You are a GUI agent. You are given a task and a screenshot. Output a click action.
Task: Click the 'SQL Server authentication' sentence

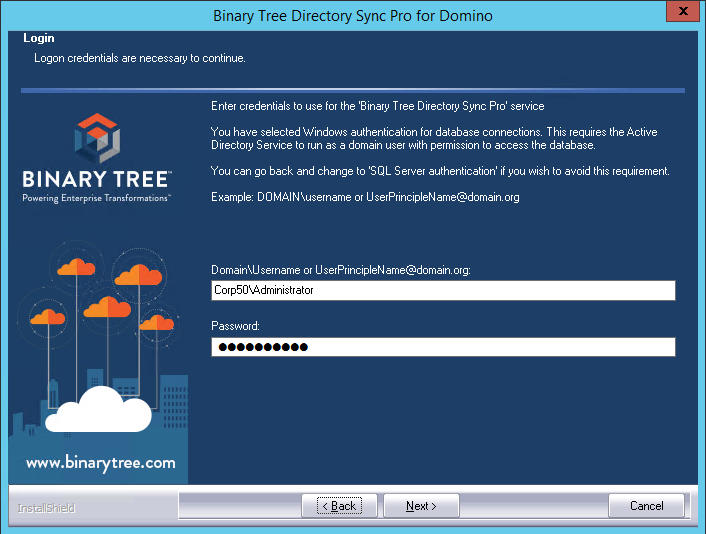[440, 171]
